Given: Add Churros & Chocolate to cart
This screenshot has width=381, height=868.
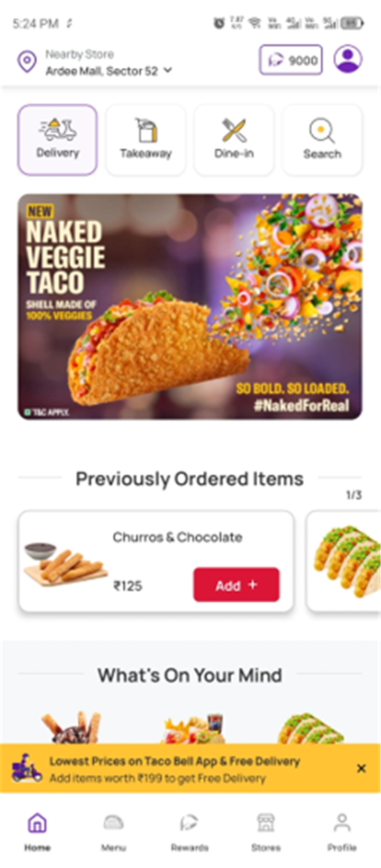Looking at the screenshot, I should [x=236, y=585].
